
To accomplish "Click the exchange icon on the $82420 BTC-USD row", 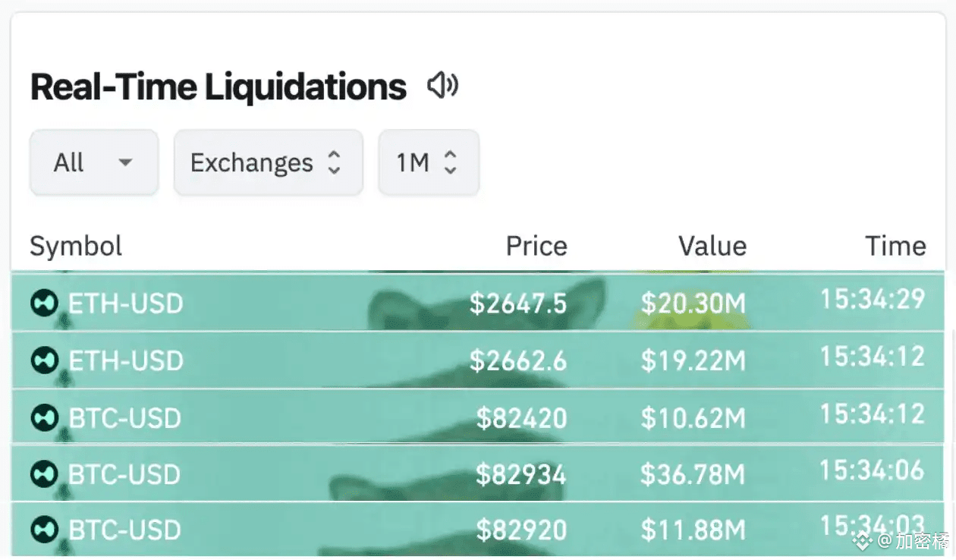I will tap(44, 417).
